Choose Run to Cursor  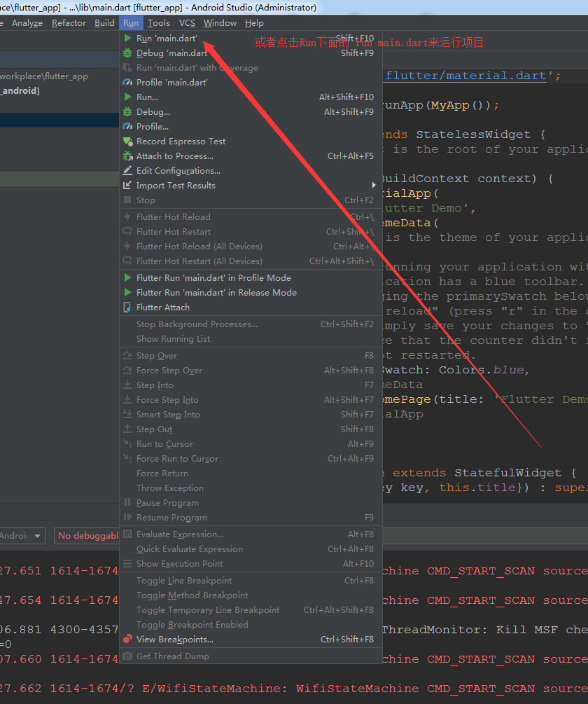click(251, 444)
